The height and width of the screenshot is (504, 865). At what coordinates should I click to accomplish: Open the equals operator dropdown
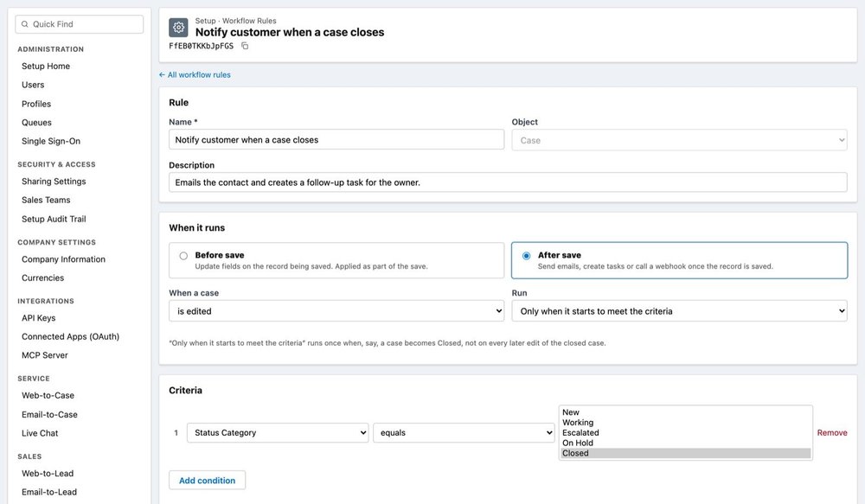464,433
